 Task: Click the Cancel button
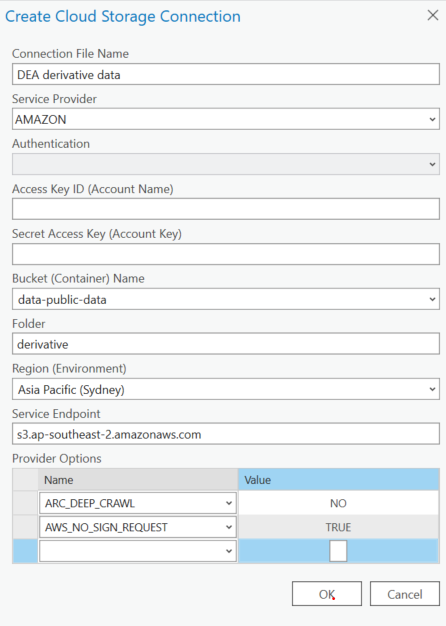404,594
